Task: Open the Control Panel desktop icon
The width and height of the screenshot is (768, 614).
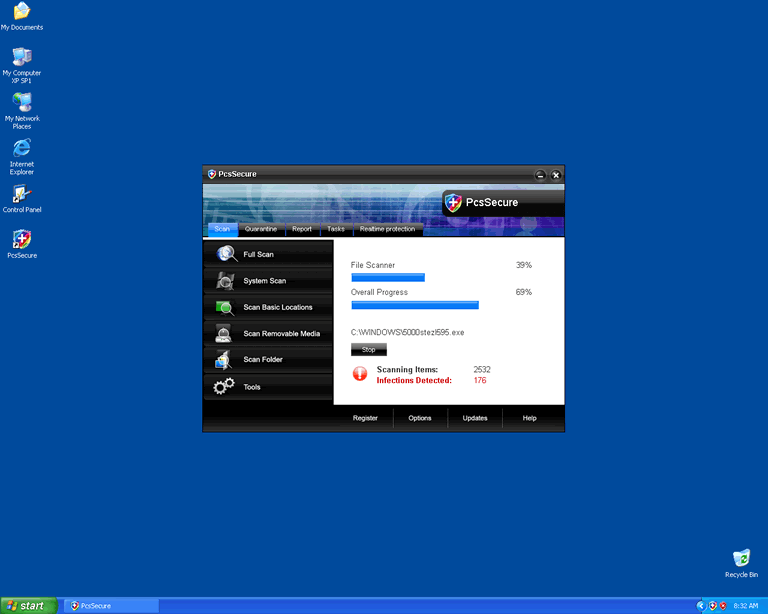Action: pos(22,194)
